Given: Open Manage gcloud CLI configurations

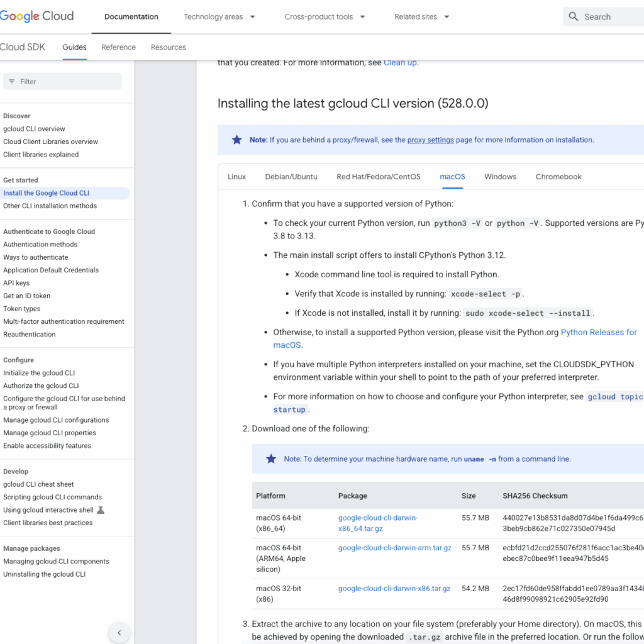Looking at the screenshot, I should coord(56,420).
